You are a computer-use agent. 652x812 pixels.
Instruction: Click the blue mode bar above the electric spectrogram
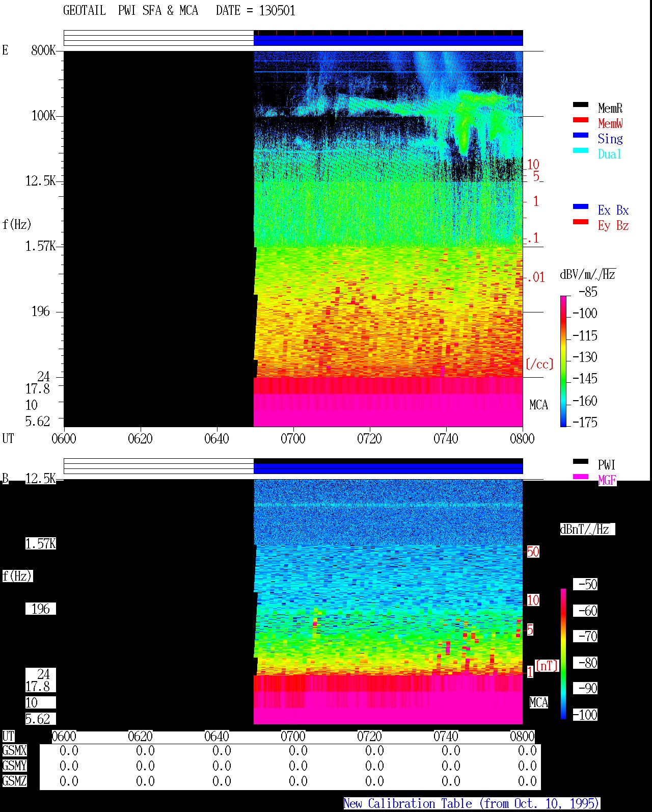388,40
